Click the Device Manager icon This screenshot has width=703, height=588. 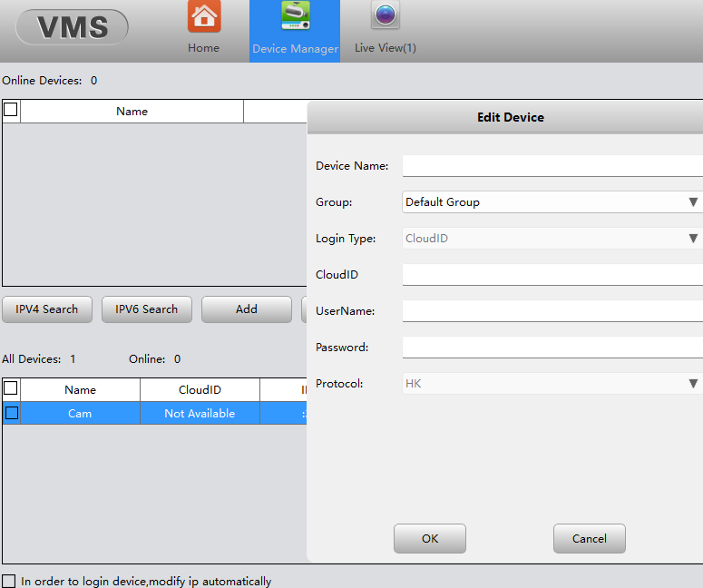pyautogui.click(x=295, y=17)
